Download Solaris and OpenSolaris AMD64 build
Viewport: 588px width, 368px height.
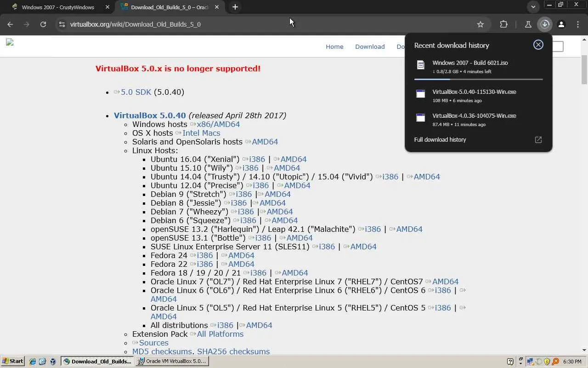click(265, 142)
